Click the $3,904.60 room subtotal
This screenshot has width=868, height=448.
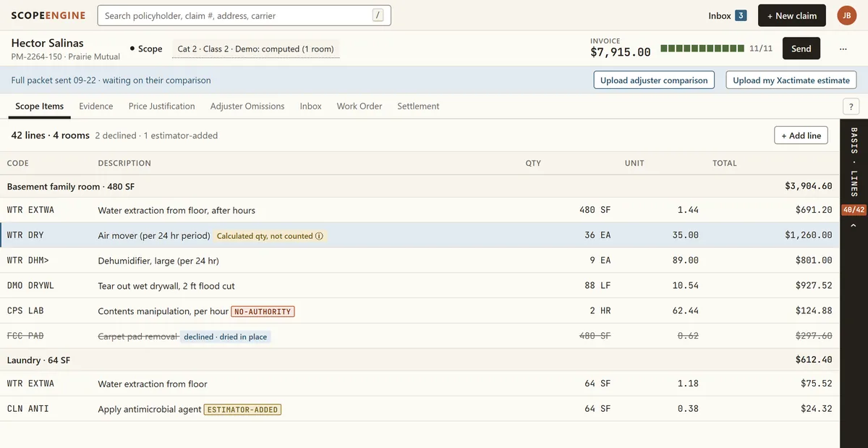[x=809, y=186]
